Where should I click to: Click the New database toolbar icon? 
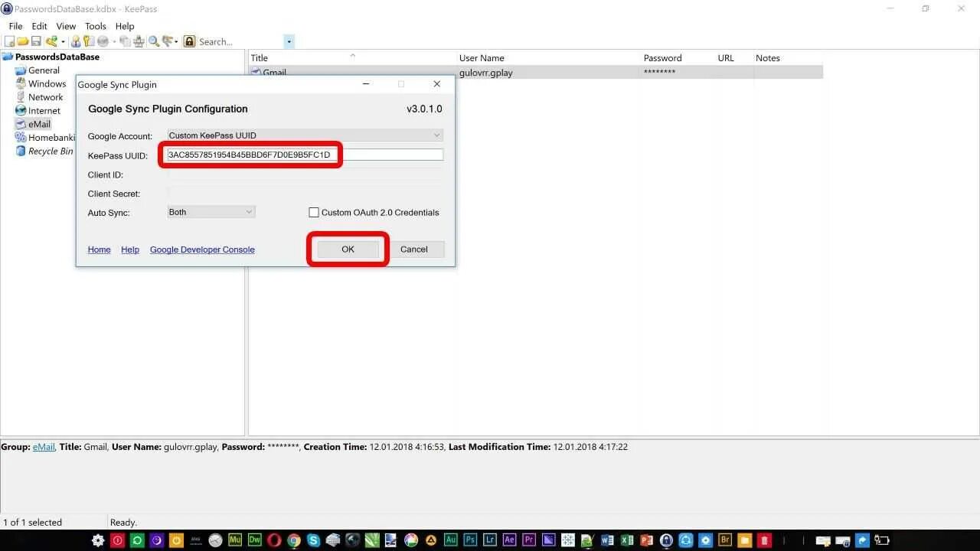pyautogui.click(x=9, y=41)
